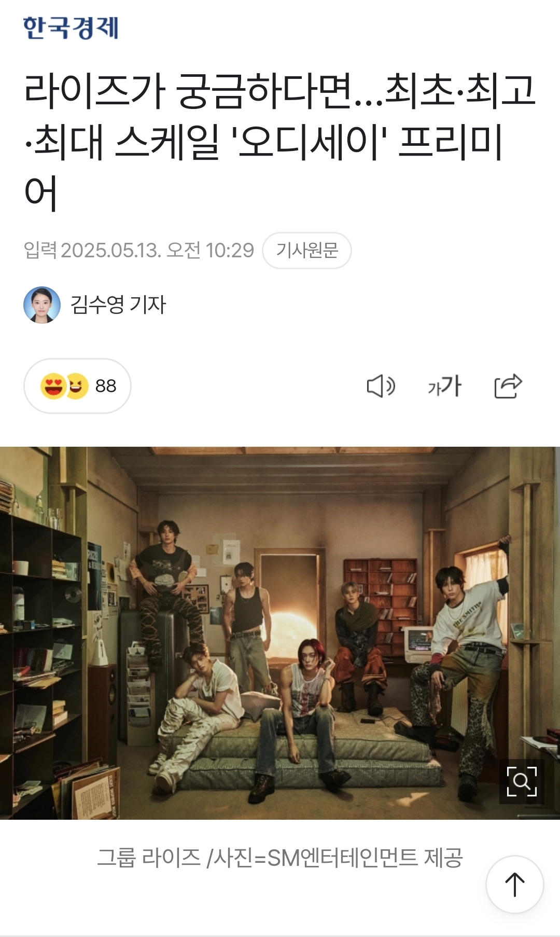Tap the laughing reaction emoji
Image resolution: width=560 pixels, height=937 pixels.
click(x=77, y=386)
